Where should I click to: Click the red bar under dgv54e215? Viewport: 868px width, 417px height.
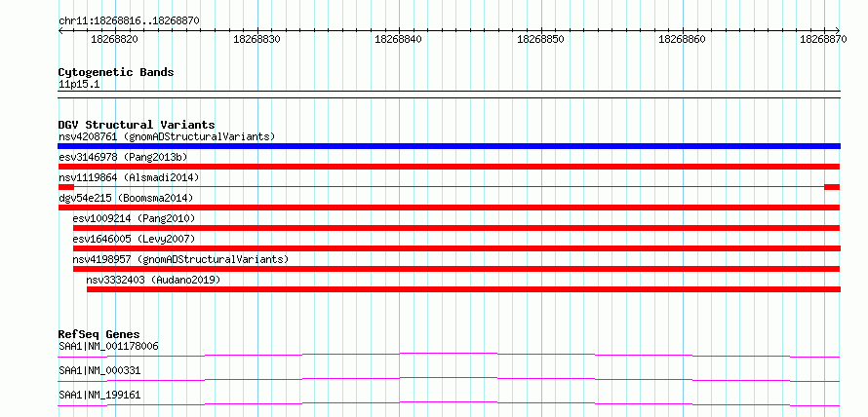(449, 208)
